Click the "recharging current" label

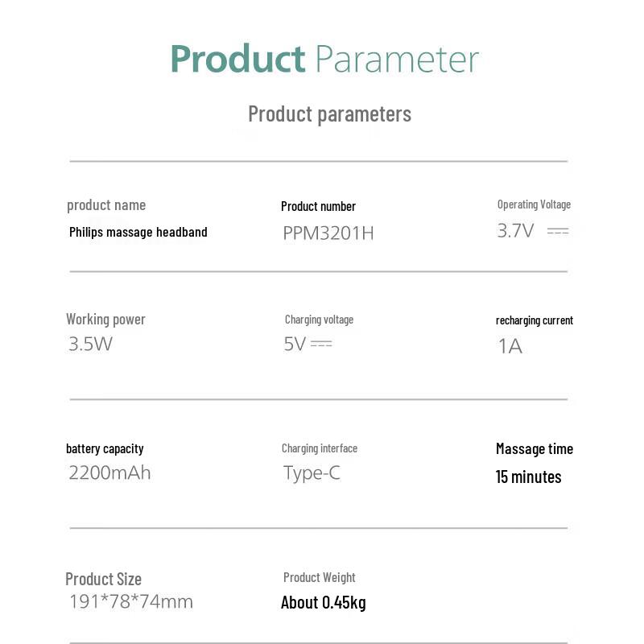(x=535, y=320)
